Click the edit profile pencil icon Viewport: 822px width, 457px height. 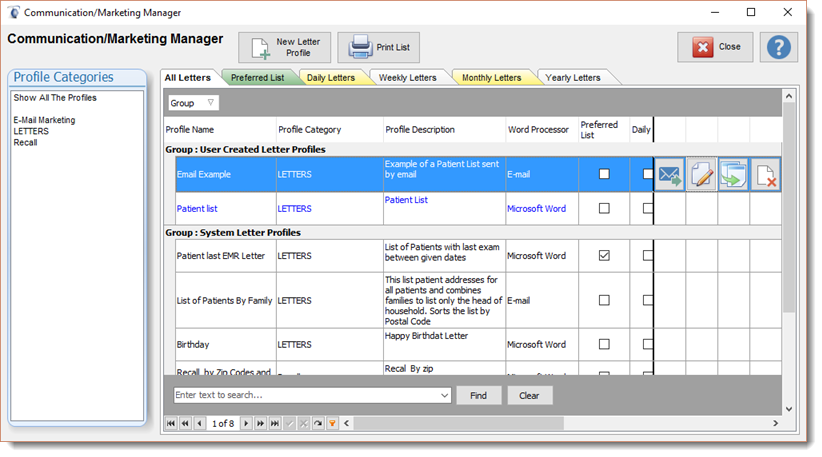(x=702, y=175)
